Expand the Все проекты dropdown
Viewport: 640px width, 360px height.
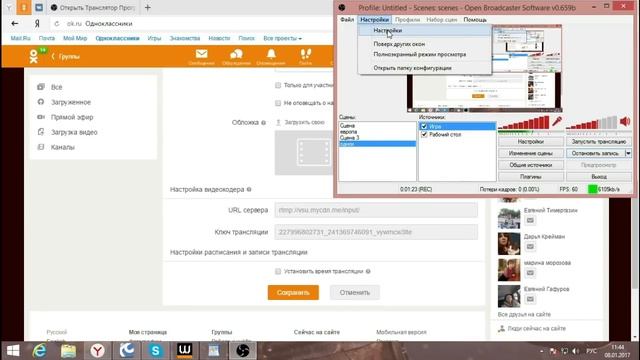282,38
